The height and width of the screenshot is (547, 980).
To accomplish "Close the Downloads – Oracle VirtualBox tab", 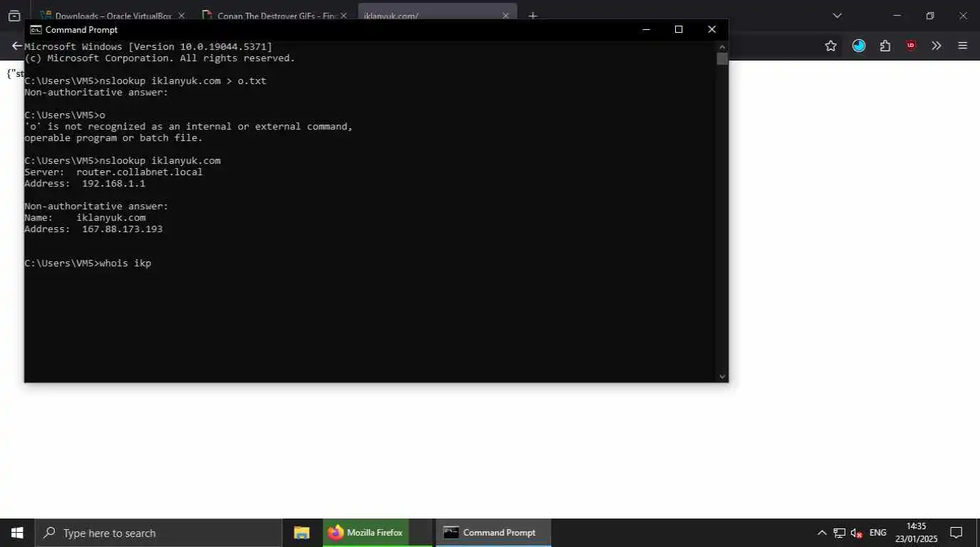I will point(181,16).
